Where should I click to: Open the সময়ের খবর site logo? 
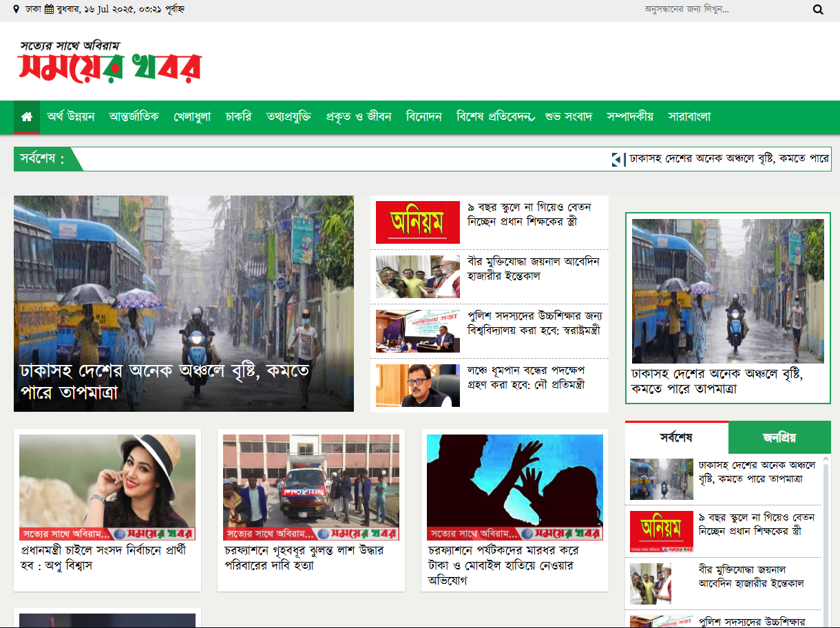[x=109, y=61]
